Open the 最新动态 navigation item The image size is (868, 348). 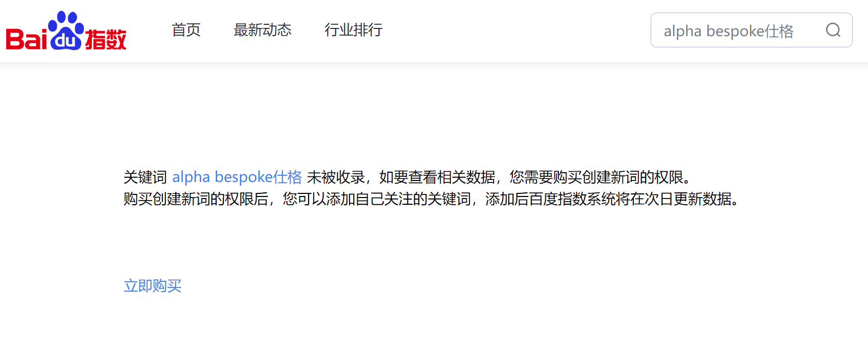(x=263, y=30)
